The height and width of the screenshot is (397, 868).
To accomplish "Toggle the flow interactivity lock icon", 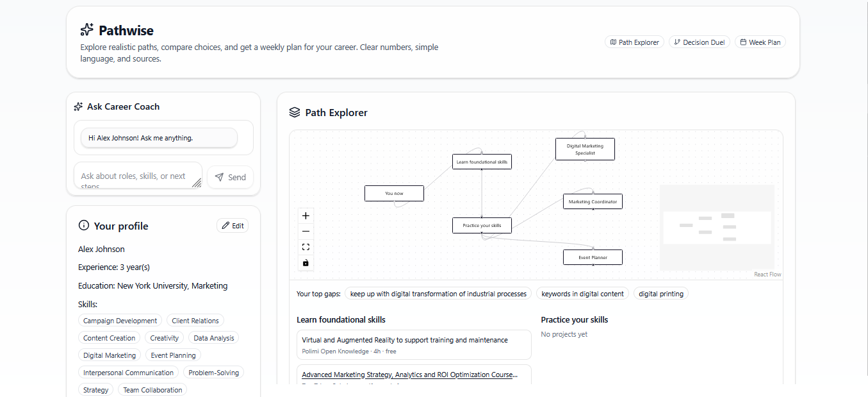I will click(x=306, y=262).
